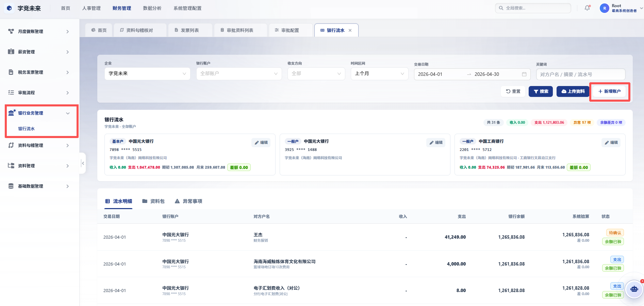Expand the 税务发票管理 menu

(67, 72)
